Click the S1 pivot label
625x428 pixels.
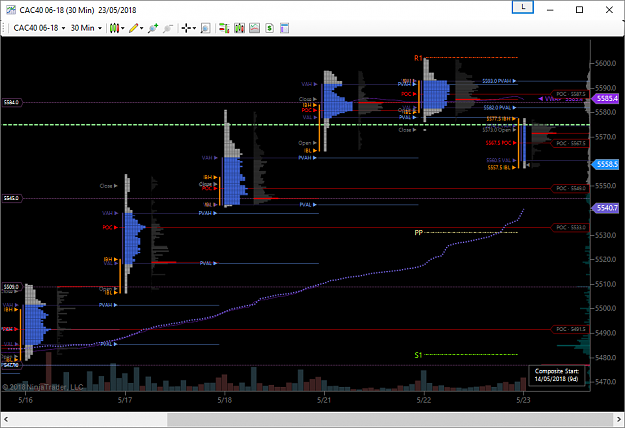coord(418,355)
